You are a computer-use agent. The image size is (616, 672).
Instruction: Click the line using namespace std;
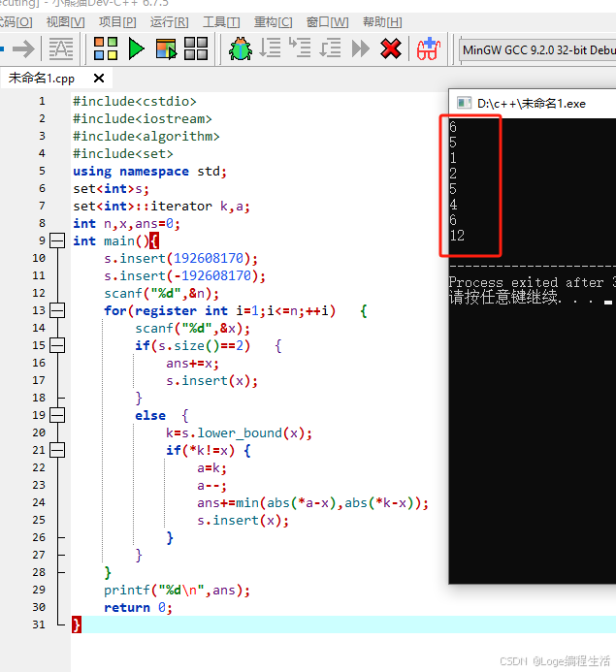pos(149,172)
